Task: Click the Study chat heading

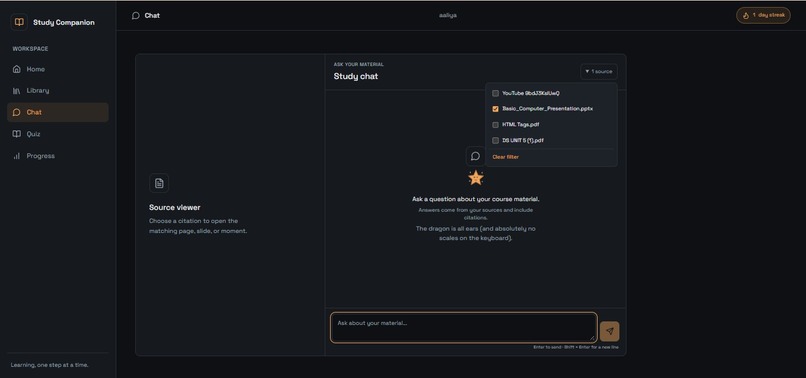Action: click(356, 76)
